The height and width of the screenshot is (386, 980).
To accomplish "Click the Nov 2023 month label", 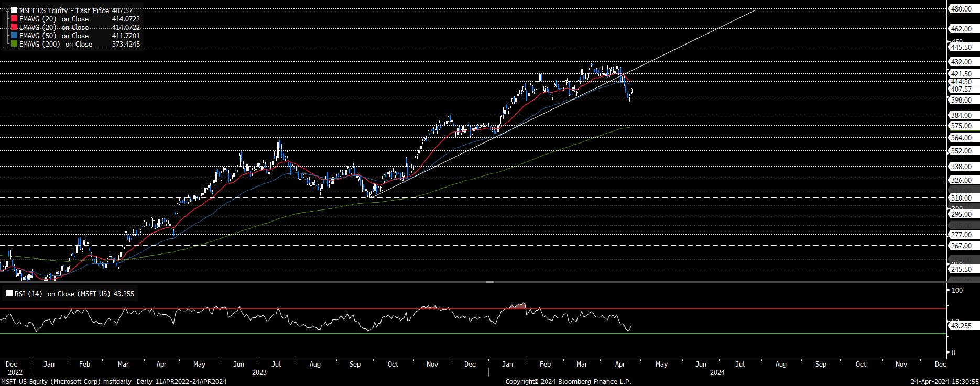I will 432,364.
